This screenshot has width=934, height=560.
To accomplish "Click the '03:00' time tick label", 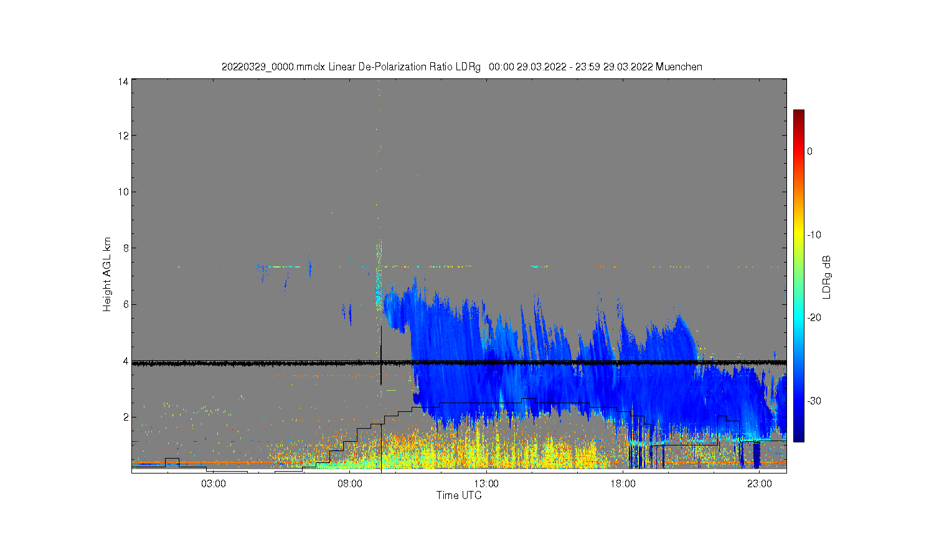I will [214, 483].
